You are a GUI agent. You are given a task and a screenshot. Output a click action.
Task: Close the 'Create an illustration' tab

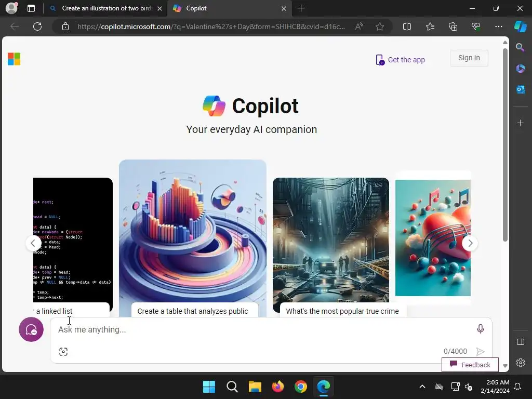[x=160, y=8]
